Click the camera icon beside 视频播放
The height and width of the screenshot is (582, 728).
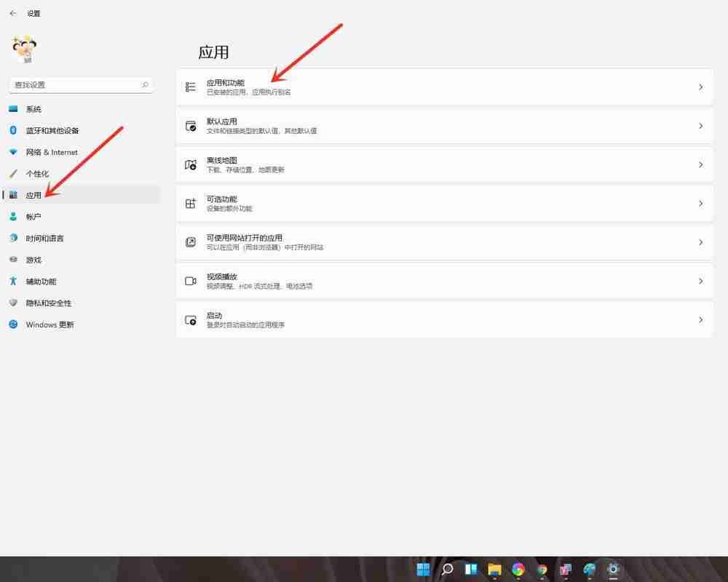(190, 281)
